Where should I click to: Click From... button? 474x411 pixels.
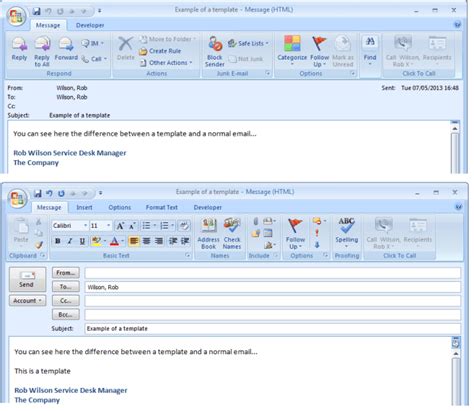click(x=66, y=273)
